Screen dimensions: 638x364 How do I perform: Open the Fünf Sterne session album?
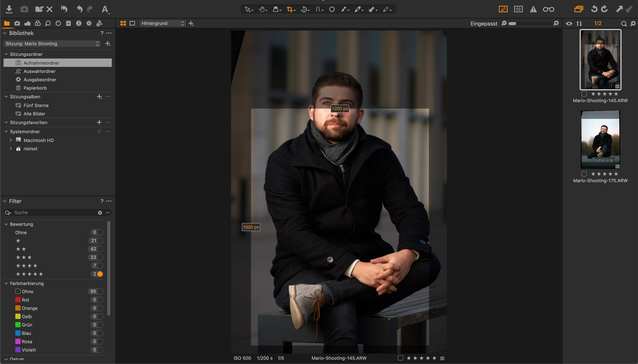pos(36,105)
